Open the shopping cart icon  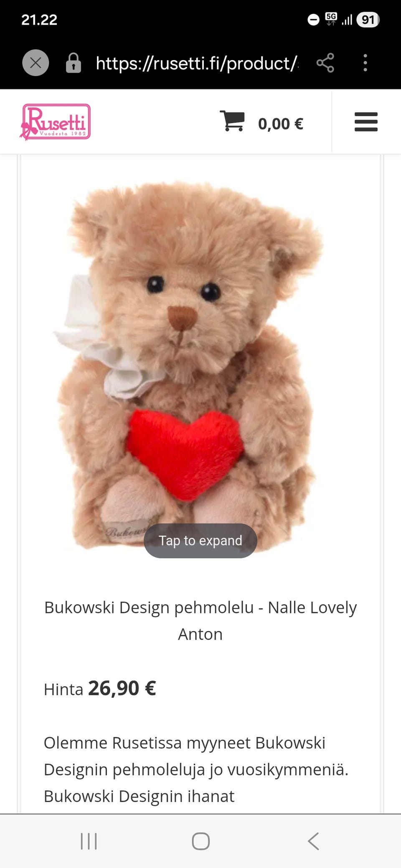pos(232,121)
